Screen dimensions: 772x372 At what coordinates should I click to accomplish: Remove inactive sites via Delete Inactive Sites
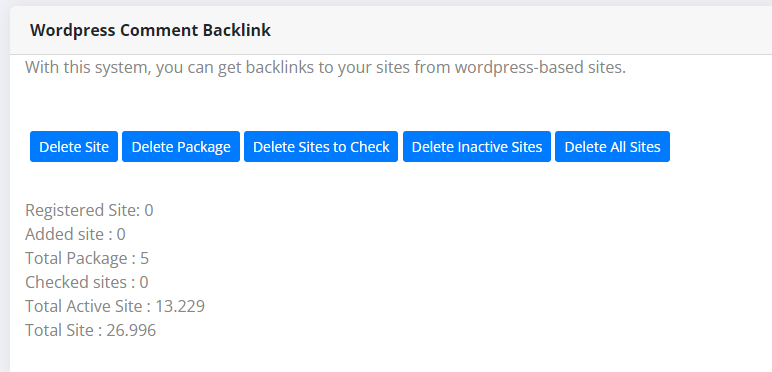pos(477,147)
